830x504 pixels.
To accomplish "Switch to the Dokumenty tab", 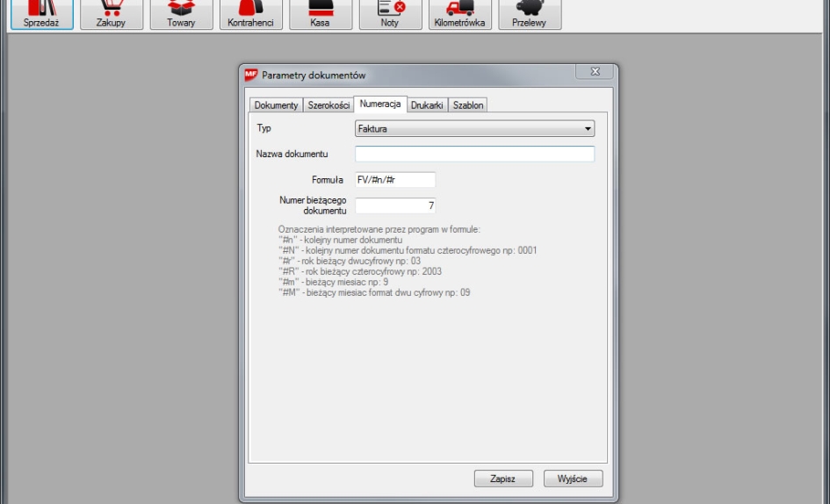I will point(276,105).
